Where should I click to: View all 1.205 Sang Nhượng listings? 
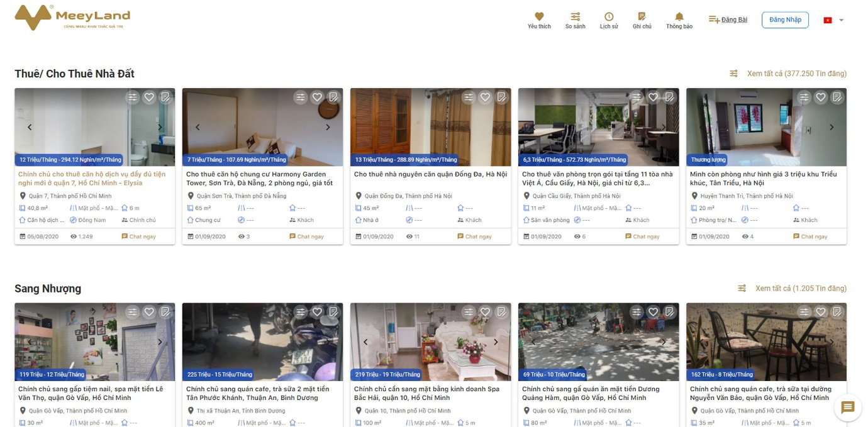coord(801,289)
